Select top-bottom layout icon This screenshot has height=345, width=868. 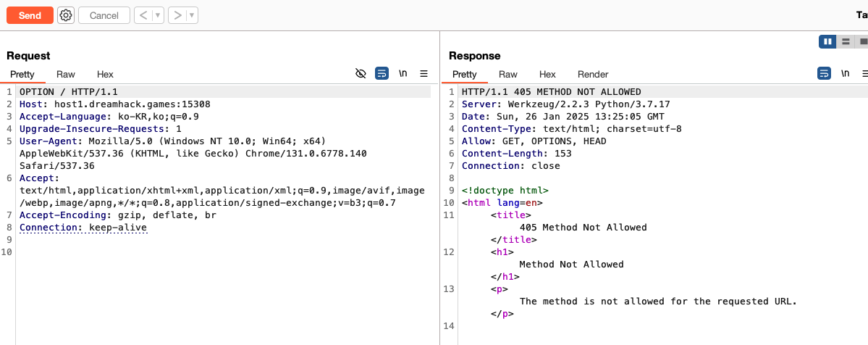pyautogui.click(x=846, y=41)
